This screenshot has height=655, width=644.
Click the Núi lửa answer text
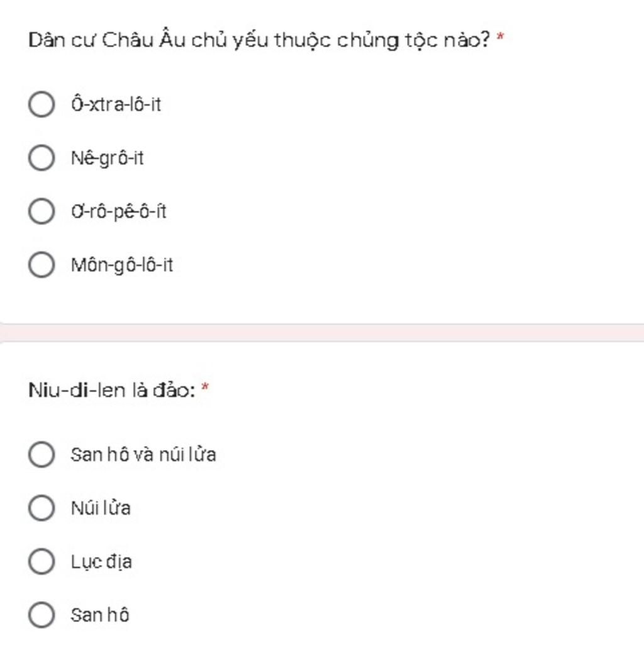[101, 508]
